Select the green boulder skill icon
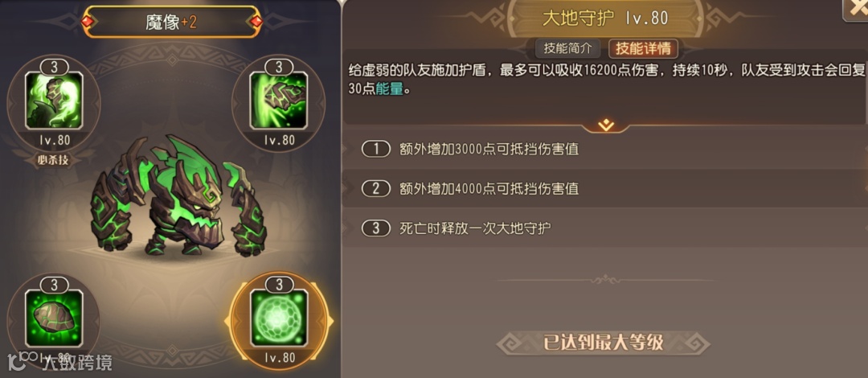Screen dimensions: 868x378 click(54, 318)
